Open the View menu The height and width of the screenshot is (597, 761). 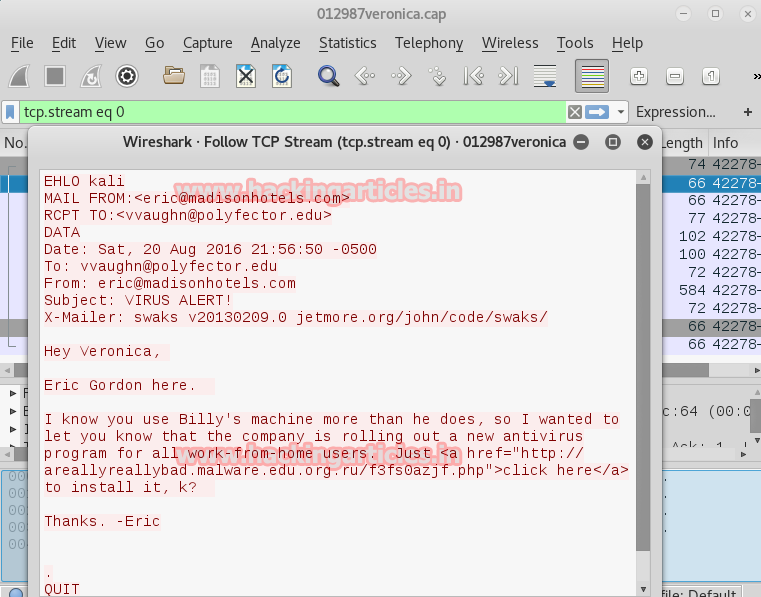111,43
